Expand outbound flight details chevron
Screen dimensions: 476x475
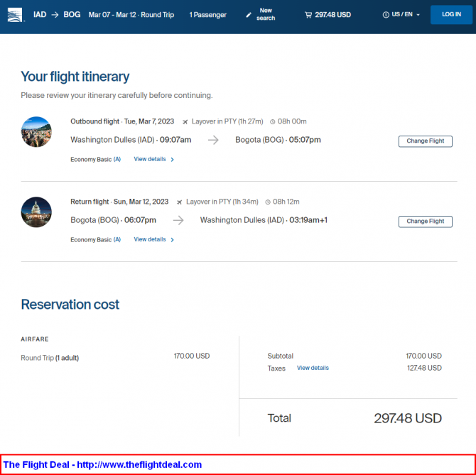pyautogui.click(x=172, y=160)
